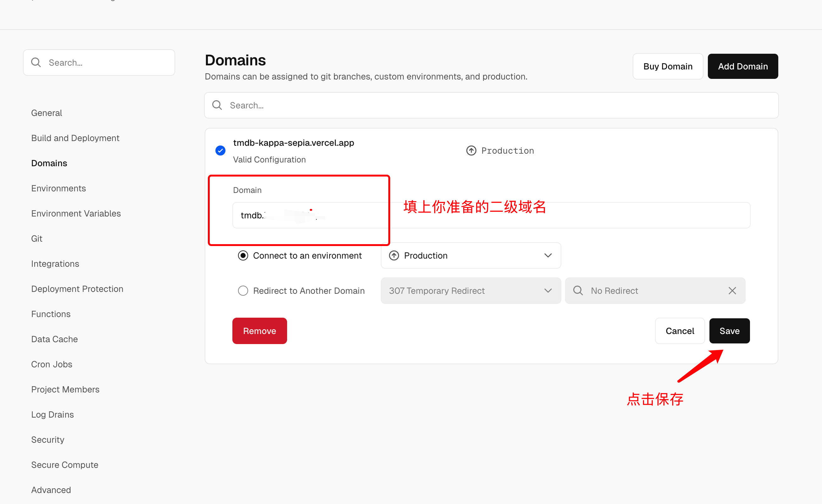The width and height of the screenshot is (822, 504).
Task: Go to Domains settings section
Action: coord(49,163)
